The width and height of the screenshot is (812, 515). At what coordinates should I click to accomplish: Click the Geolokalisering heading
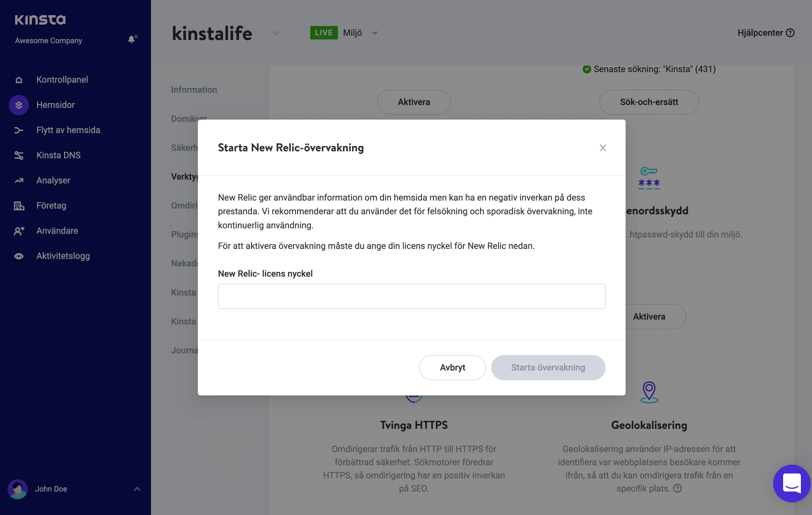(649, 425)
